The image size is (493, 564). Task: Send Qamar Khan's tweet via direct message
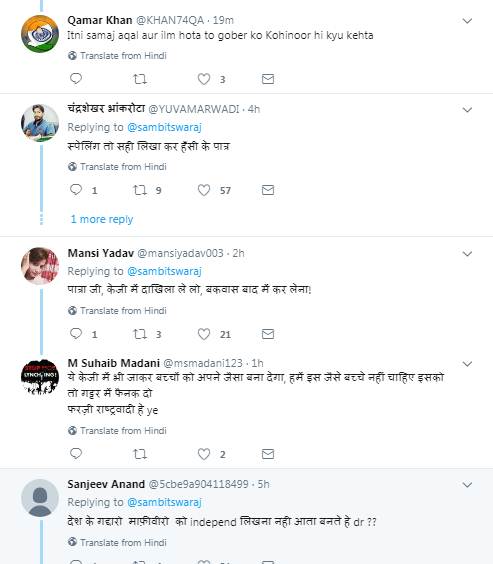coord(268,79)
